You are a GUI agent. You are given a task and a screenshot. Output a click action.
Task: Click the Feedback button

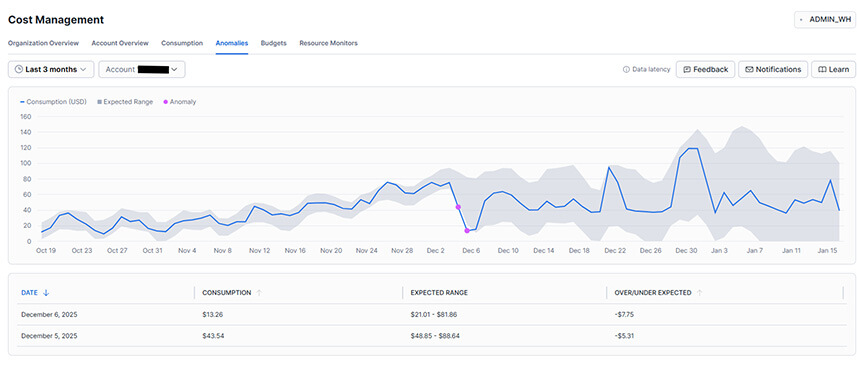(706, 69)
